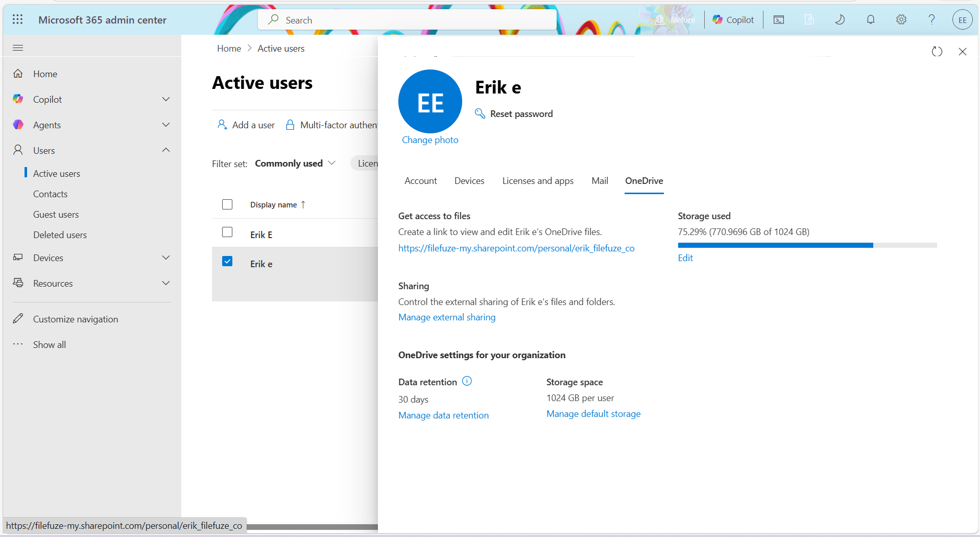Image resolution: width=980 pixels, height=537 pixels.
Task: Click the Home breadcrumb link
Action: pos(229,49)
